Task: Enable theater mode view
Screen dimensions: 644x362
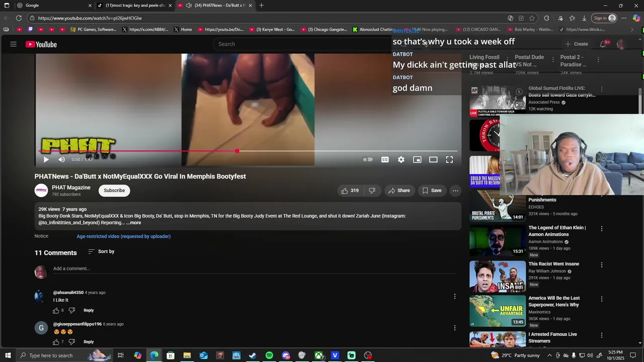Action: 433,159
